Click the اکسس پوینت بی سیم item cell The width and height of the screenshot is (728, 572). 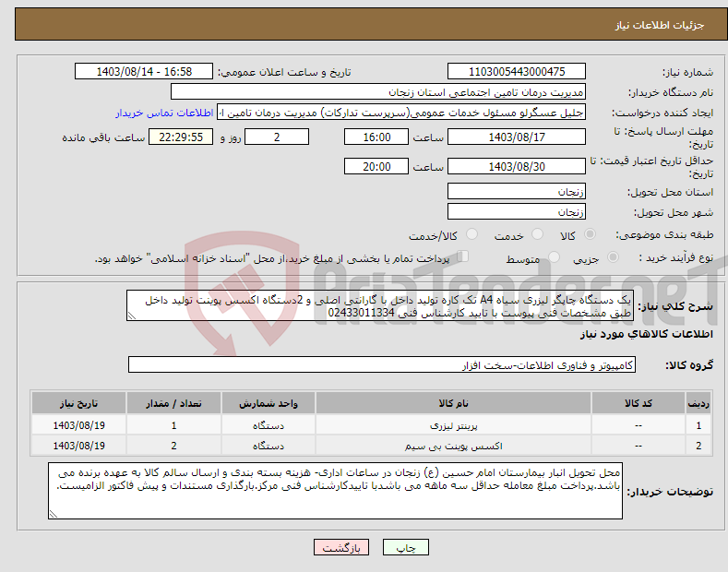453,446
